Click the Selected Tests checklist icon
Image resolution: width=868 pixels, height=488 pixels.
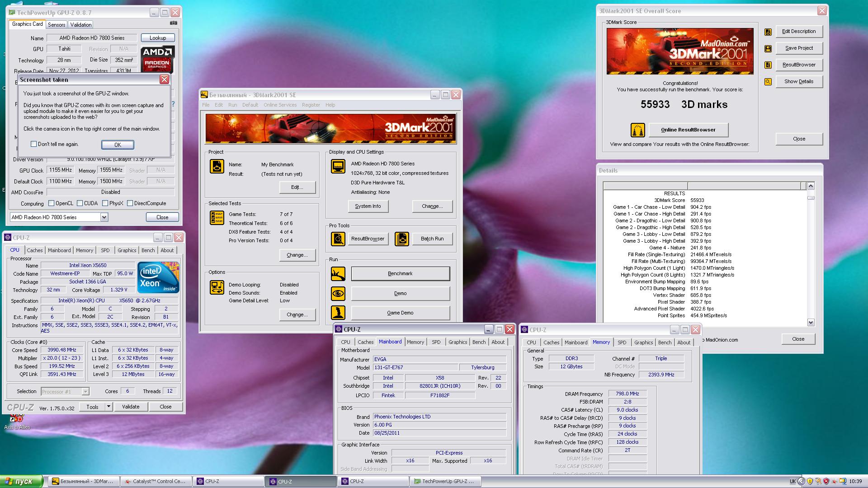coord(217,218)
